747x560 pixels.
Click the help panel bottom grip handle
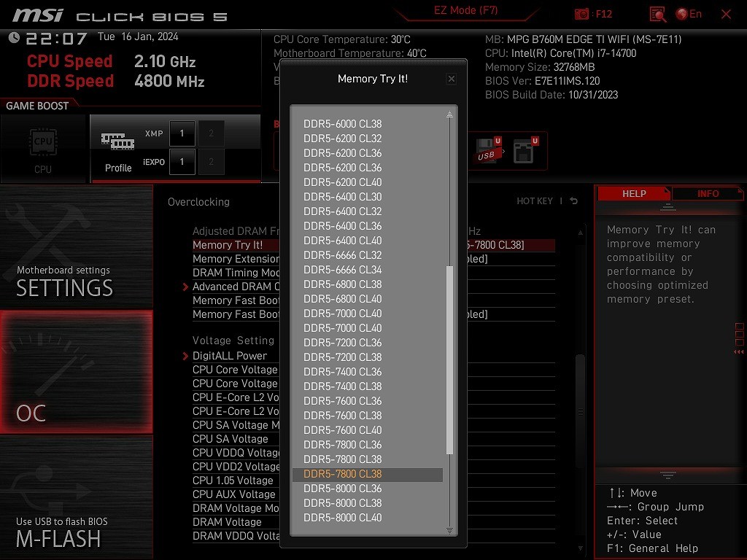pos(668,475)
